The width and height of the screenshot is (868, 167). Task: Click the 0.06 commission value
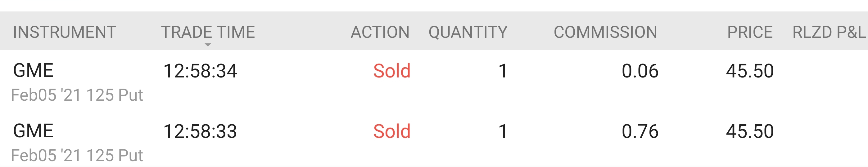[640, 71]
